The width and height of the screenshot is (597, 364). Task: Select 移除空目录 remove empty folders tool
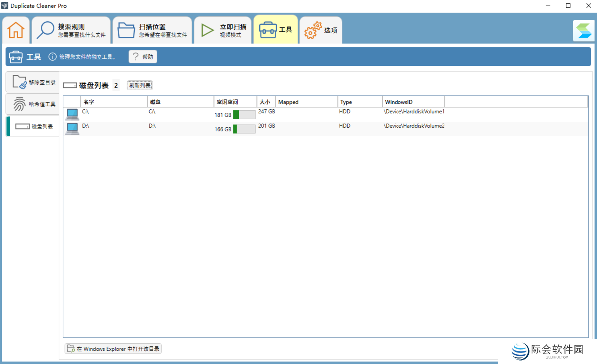point(33,82)
